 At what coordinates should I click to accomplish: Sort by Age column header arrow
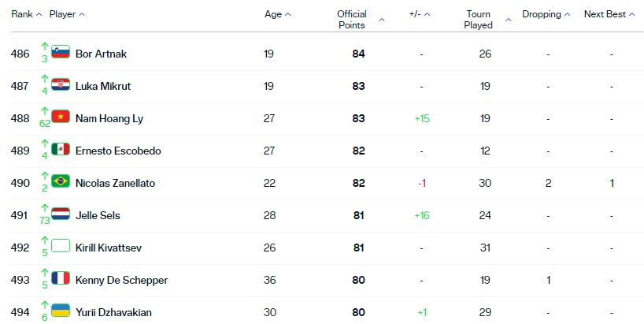click(287, 14)
